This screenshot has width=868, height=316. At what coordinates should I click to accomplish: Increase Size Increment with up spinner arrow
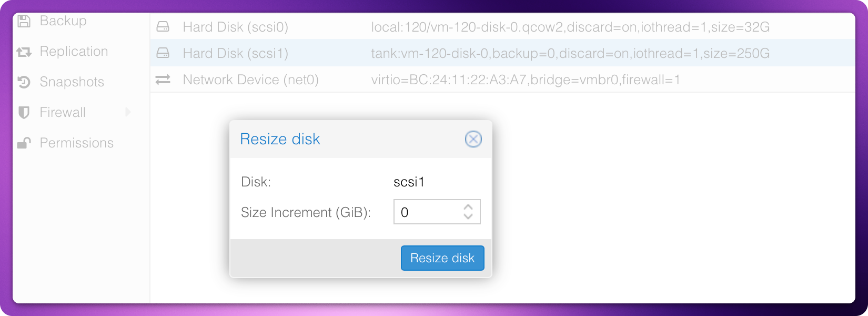(468, 208)
